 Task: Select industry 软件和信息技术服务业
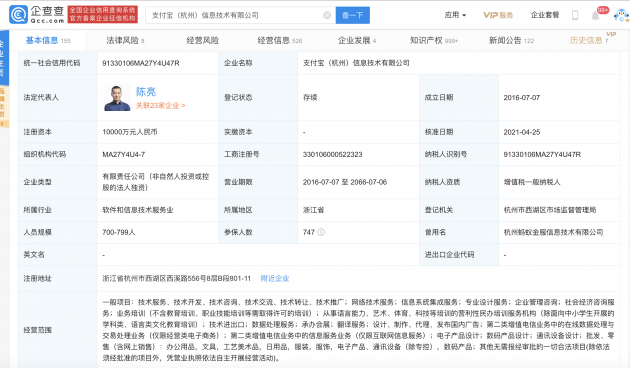pos(138,210)
